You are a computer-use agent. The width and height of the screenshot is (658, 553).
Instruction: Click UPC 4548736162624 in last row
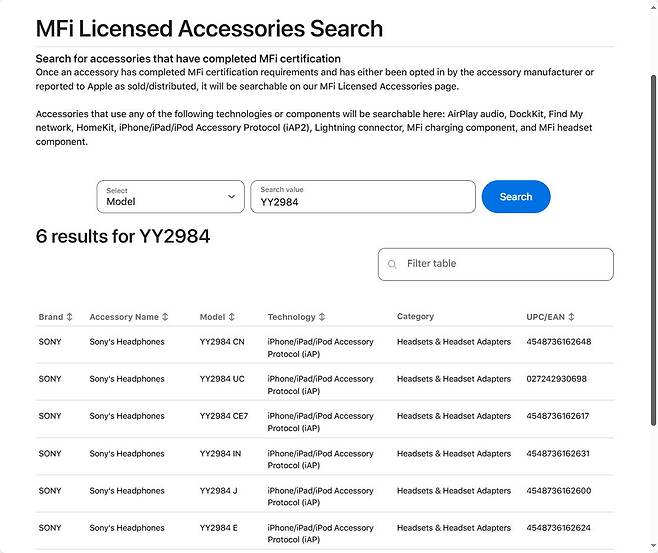(x=558, y=528)
